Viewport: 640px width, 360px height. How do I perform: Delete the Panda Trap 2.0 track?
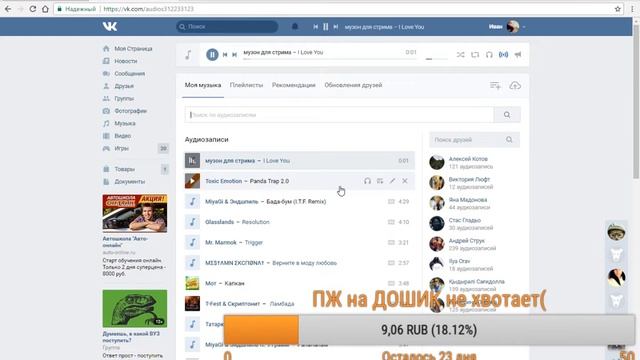[x=404, y=181]
